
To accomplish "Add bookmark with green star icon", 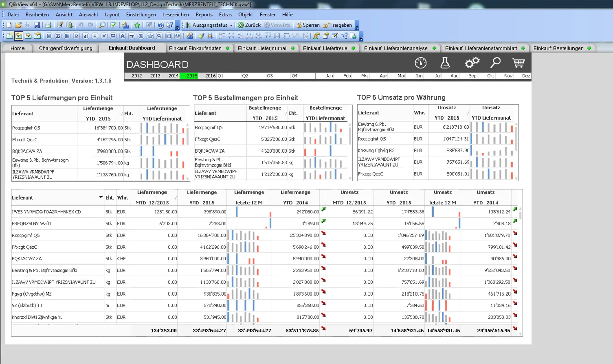I will click(137, 25).
